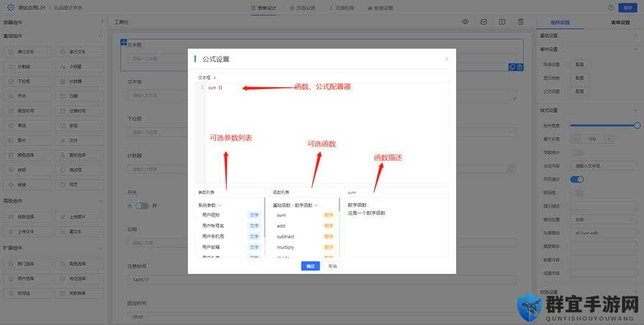The width and height of the screenshot is (644, 325).
Task: Select the 单选 component in the palette
Action: (28, 125)
